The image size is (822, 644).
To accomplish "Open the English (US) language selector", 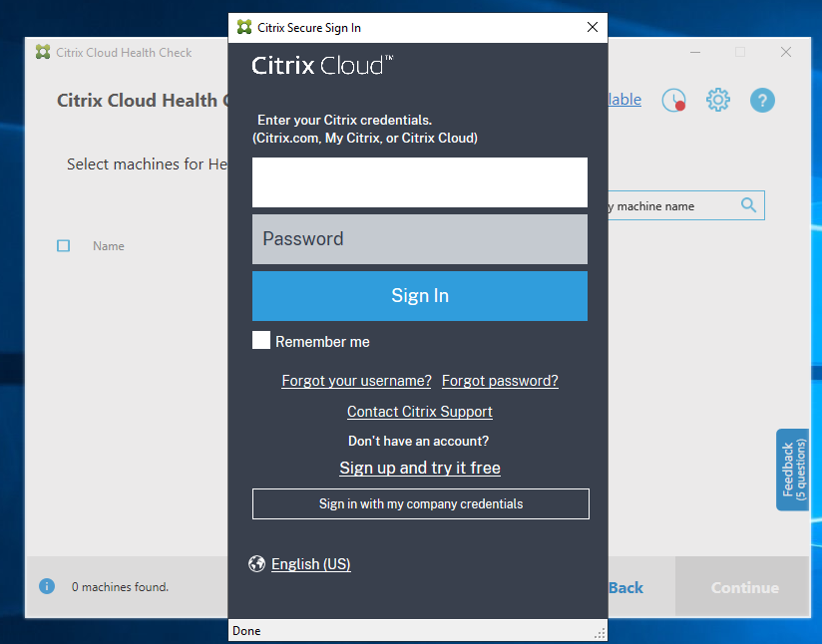I will (311, 564).
